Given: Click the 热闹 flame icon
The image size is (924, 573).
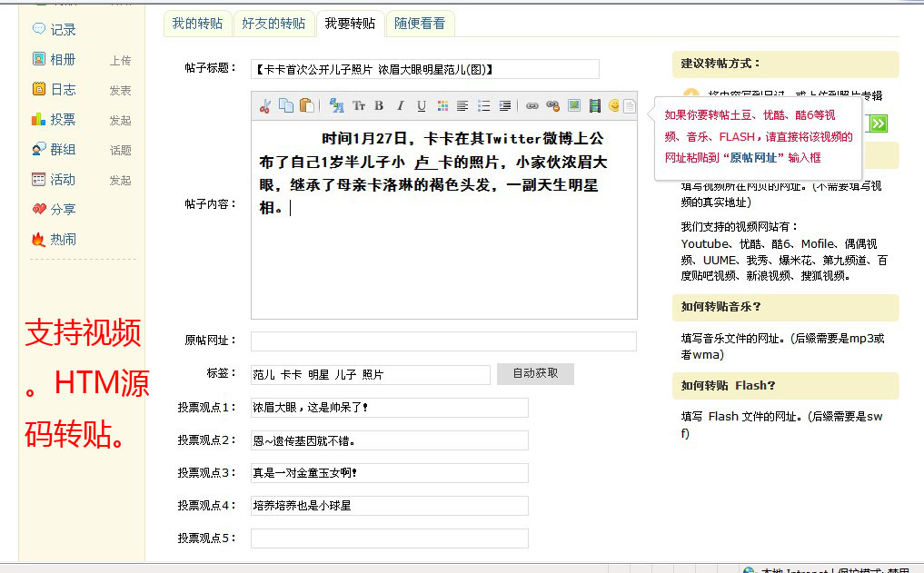Looking at the screenshot, I should tap(39, 239).
